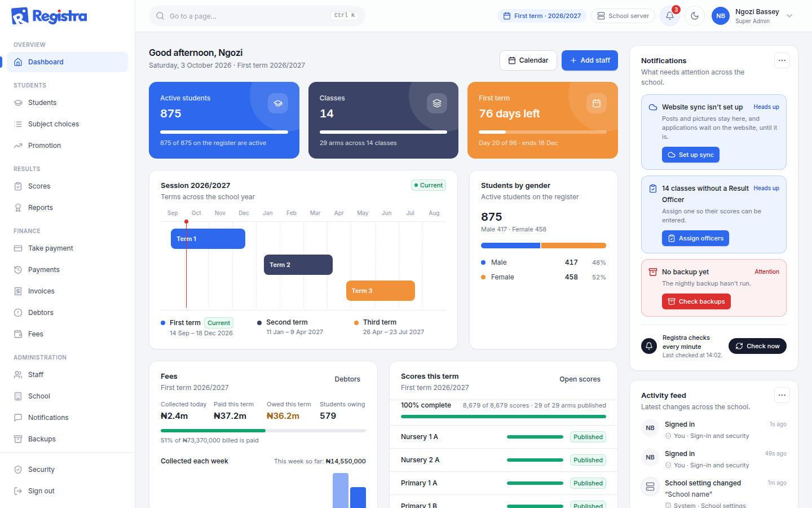This screenshot has height=508, width=812.
Task: Click the archive icon beside No backup yet
Action: [653, 272]
